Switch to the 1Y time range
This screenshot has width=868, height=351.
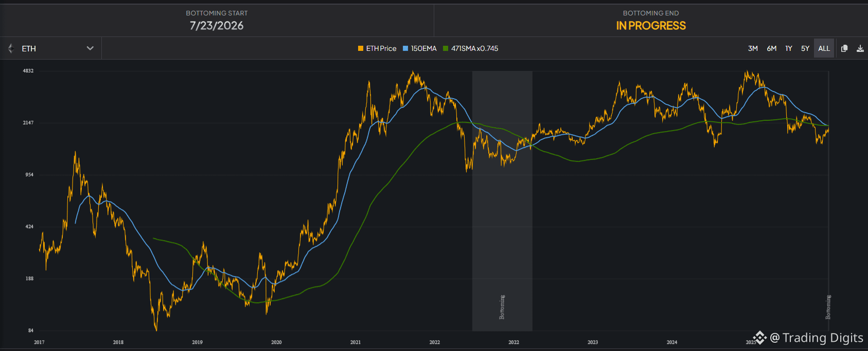(x=788, y=48)
